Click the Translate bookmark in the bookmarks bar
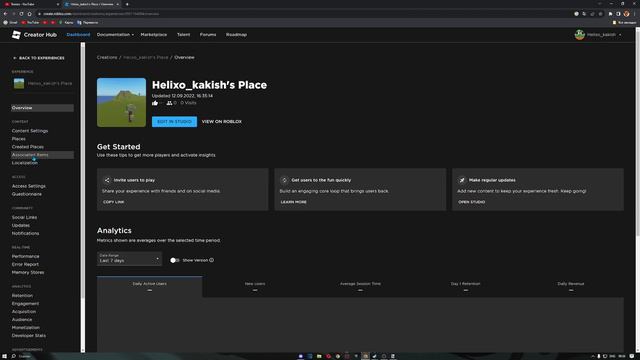This screenshot has width=640, height=360. [x=87, y=22]
